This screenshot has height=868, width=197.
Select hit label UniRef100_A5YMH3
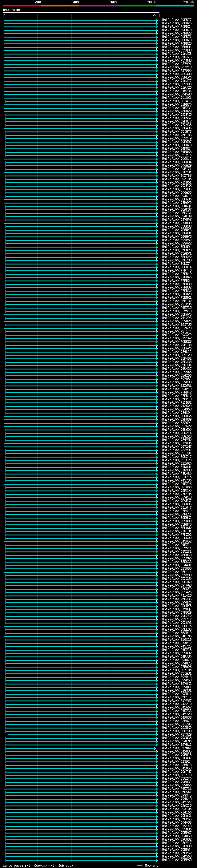[177, 60]
